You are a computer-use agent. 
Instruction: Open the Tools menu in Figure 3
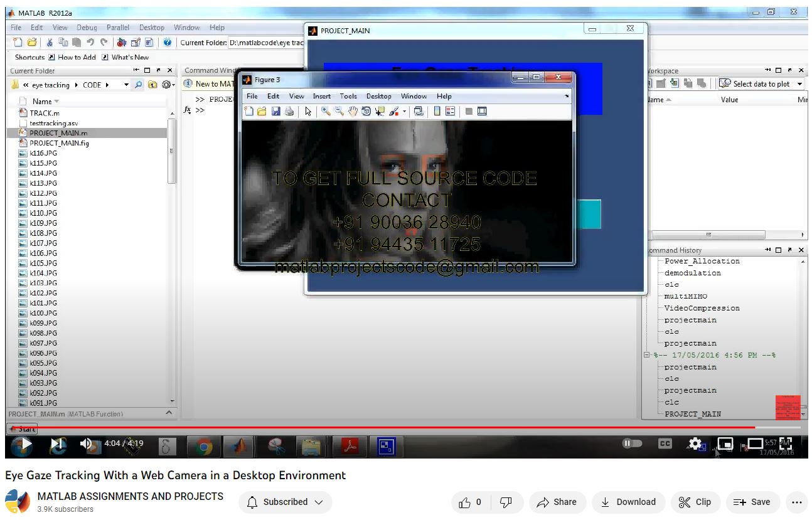point(348,96)
